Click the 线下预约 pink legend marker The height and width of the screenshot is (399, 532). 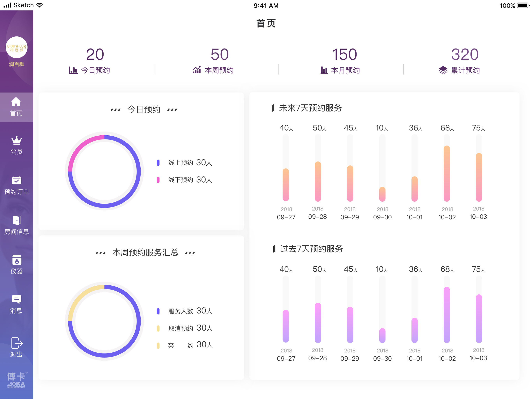(x=158, y=180)
